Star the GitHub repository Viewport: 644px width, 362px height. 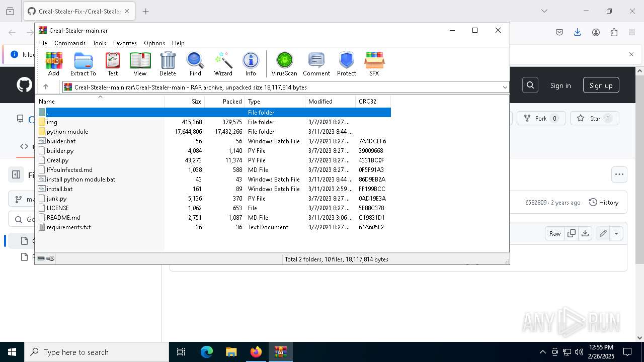coord(594,118)
